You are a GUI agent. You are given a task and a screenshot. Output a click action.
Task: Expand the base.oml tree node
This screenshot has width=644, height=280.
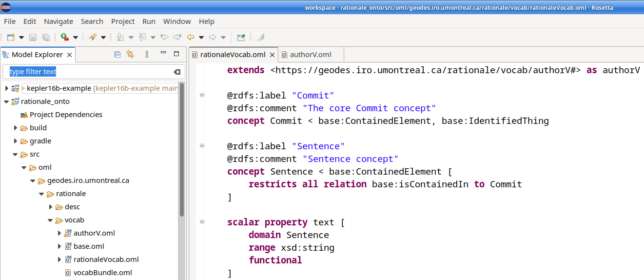click(59, 246)
